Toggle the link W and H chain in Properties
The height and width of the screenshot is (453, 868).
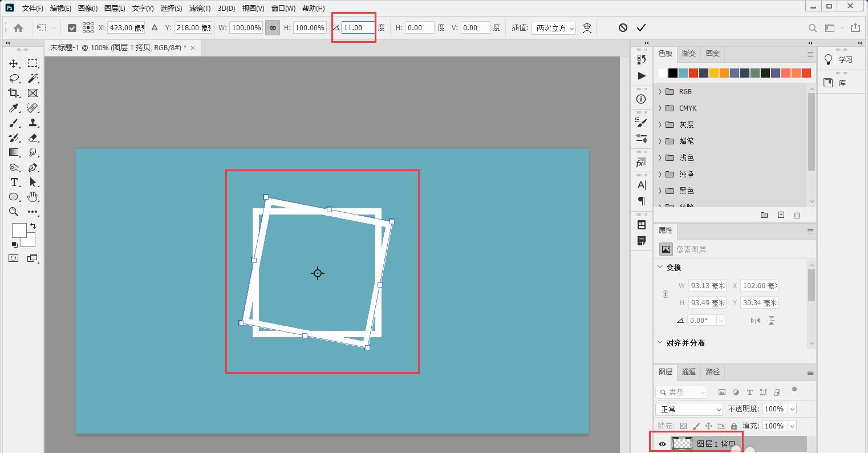point(665,294)
